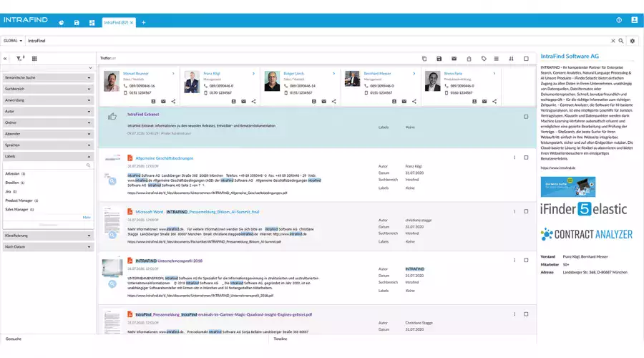Expand the Anwendung filter
The width and height of the screenshot is (644, 358).
48,100
